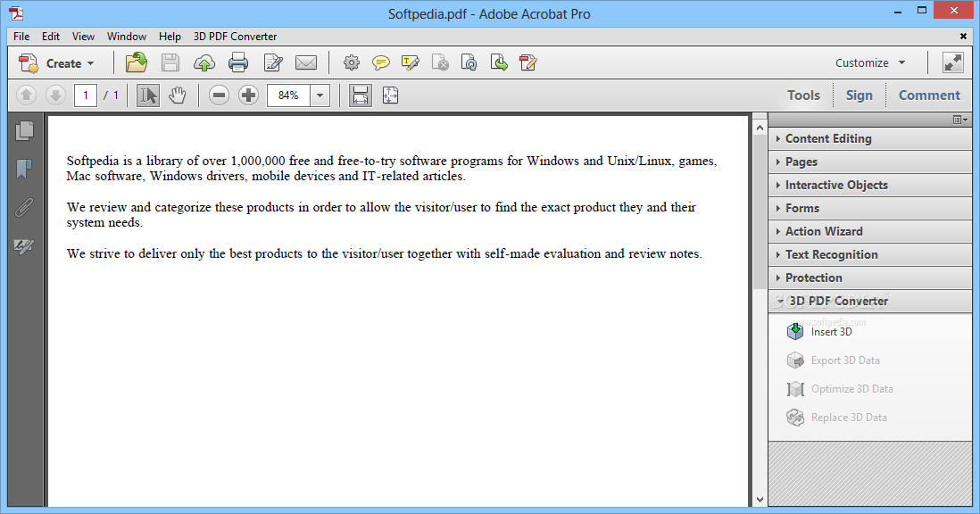Click the vertical scrollbar thumb
The height and width of the screenshot is (514, 980).
click(760, 212)
